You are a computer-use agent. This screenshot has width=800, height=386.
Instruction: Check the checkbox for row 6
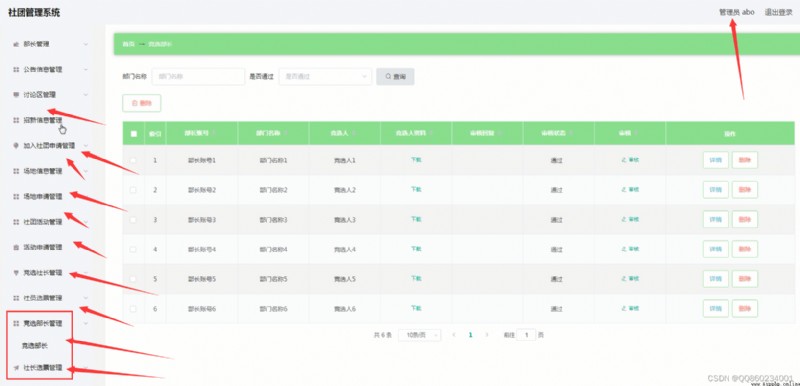(133, 308)
